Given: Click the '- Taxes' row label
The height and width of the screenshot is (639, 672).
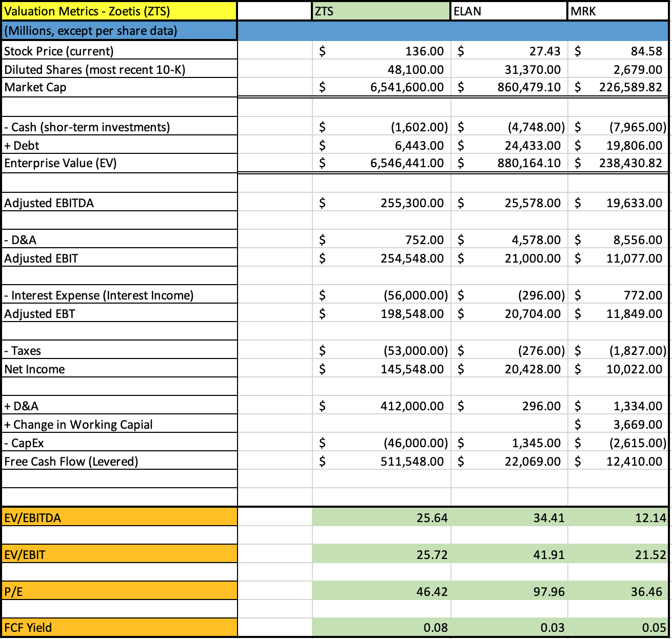Looking at the screenshot, I should pyautogui.click(x=23, y=351).
